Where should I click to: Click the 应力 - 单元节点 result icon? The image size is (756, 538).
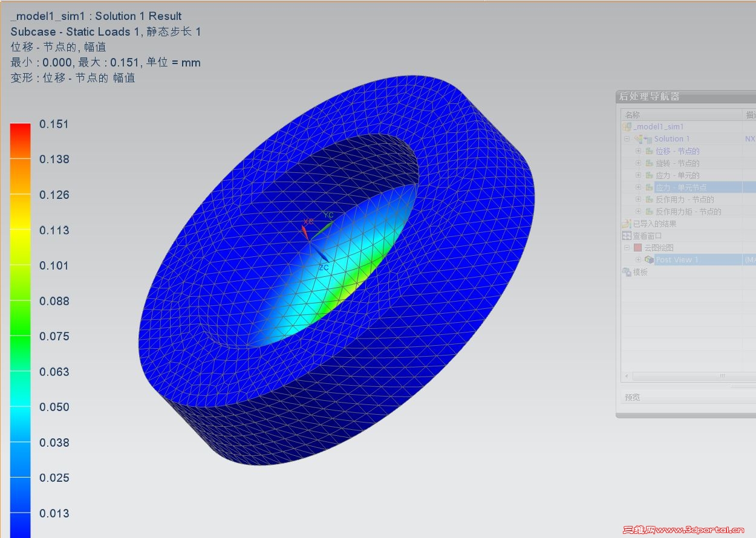click(650, 187)
